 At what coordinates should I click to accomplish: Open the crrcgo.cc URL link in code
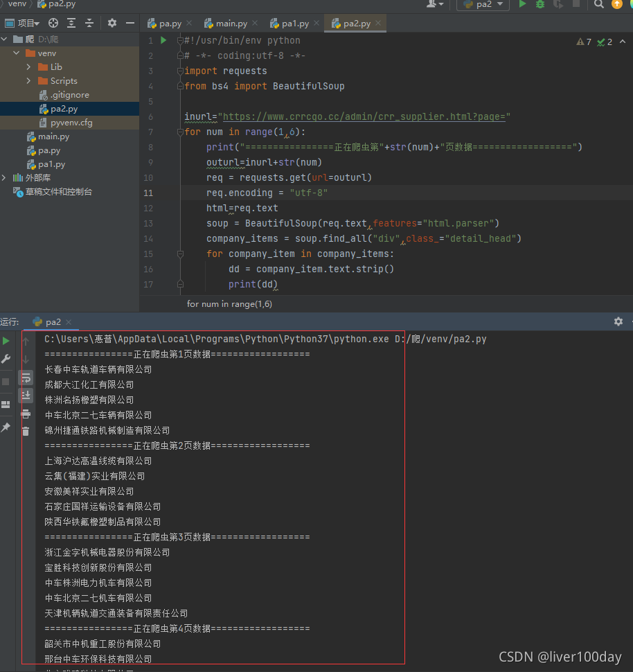click(366, 116)
